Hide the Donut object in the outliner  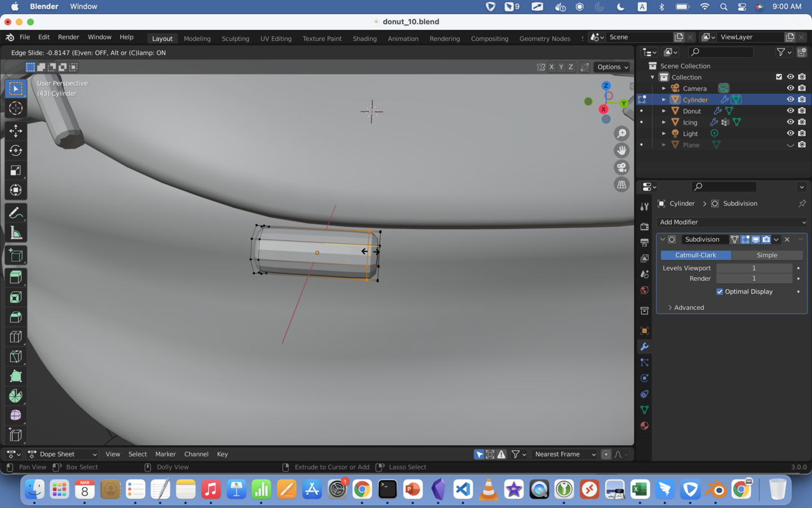[790, 111]
